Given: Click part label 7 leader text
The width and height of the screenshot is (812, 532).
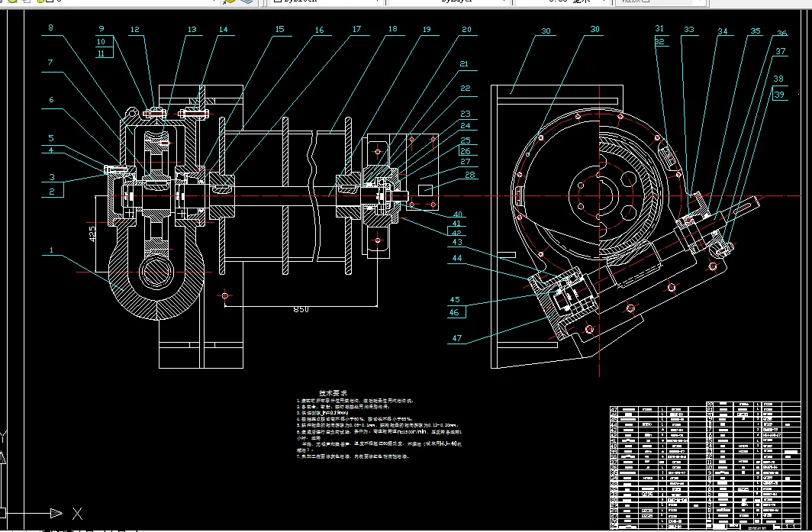Looking at the screenshot, I should [50, 62].
